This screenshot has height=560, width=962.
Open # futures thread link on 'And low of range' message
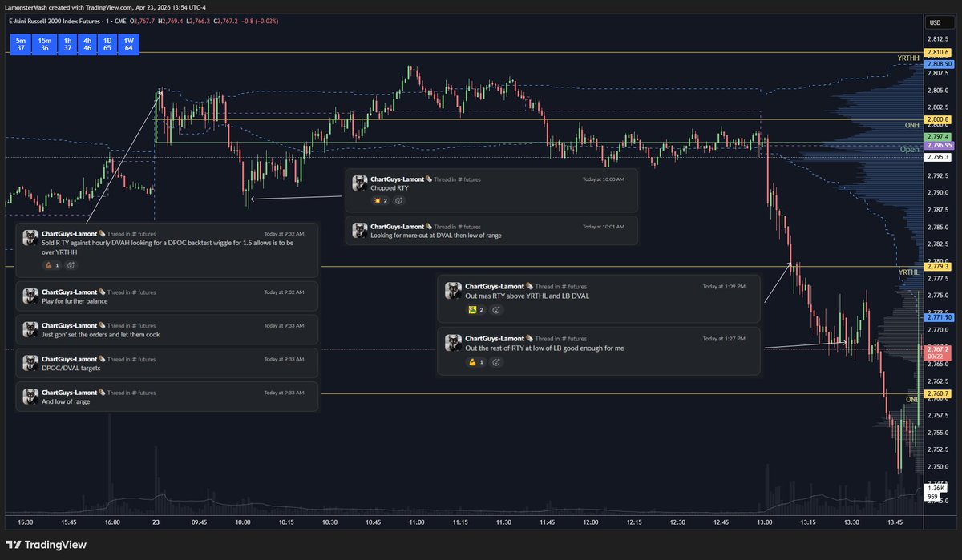pos(142,393)
